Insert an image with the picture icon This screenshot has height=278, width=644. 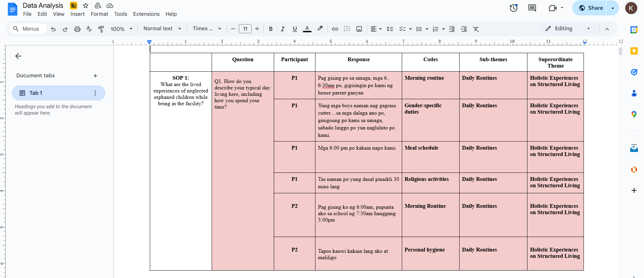click(359, 29)
